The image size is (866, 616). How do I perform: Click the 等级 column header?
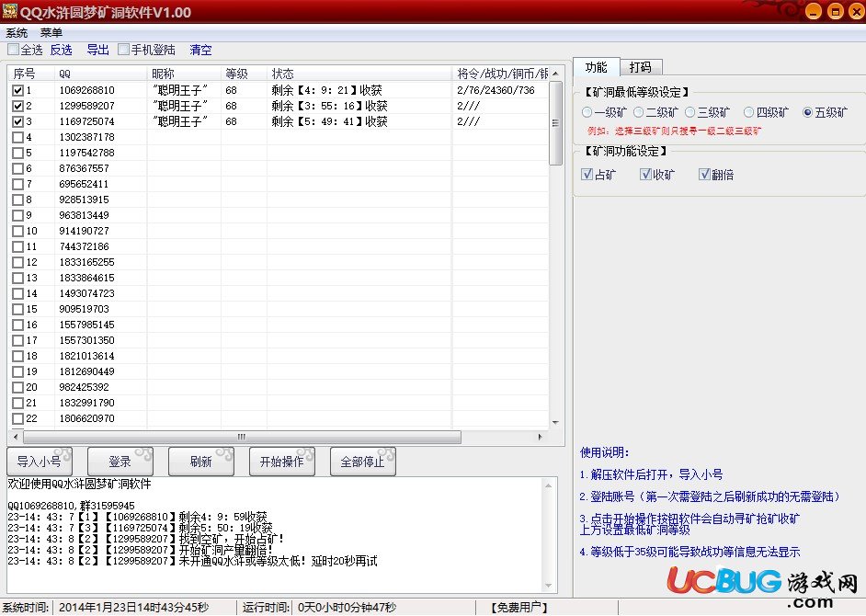(245, 74)
